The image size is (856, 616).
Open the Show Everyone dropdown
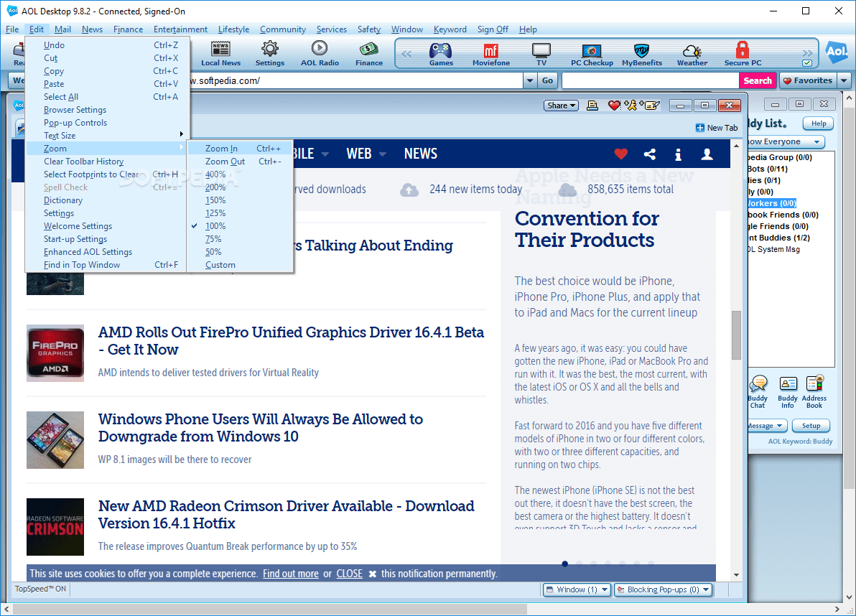coord(785,142)
